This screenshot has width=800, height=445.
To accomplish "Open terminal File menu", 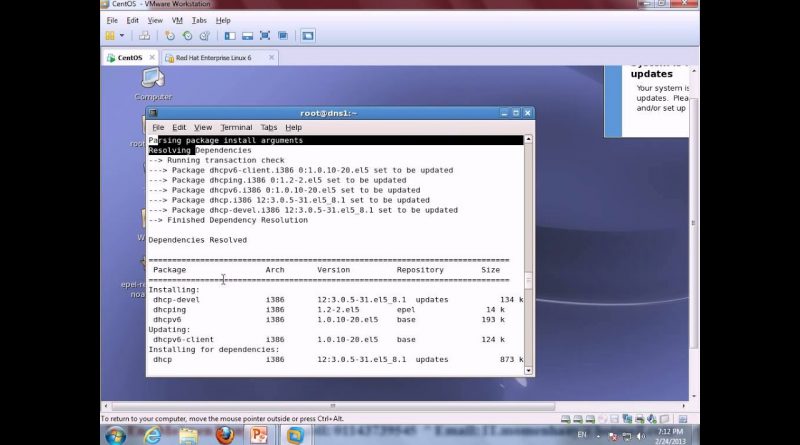I will pos(158,128).
